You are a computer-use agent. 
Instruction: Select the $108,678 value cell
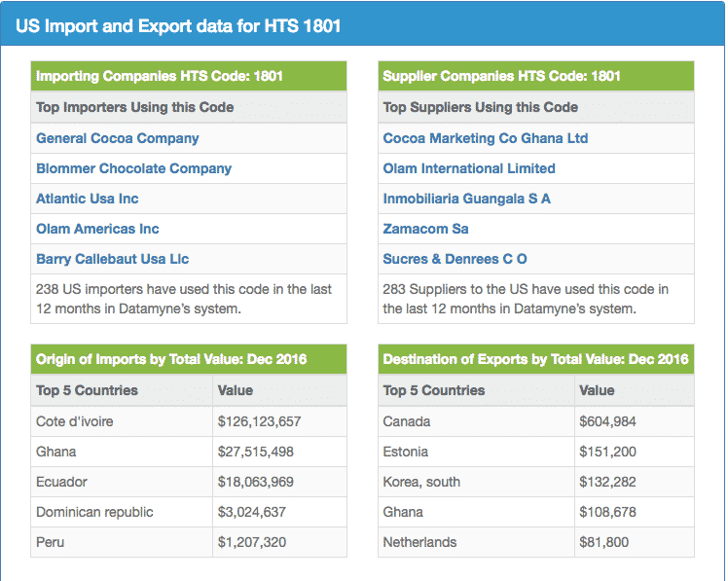(x=635, y=512)
